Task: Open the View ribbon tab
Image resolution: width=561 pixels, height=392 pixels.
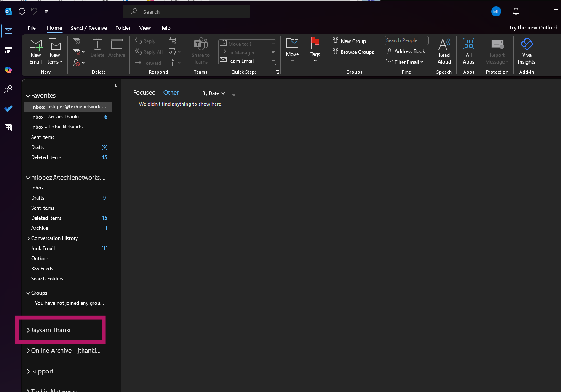Action: click(x=145, y=28)
